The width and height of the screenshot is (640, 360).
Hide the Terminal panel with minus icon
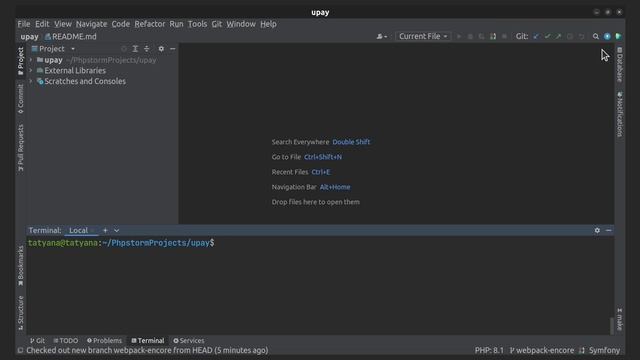coord(609,230)
